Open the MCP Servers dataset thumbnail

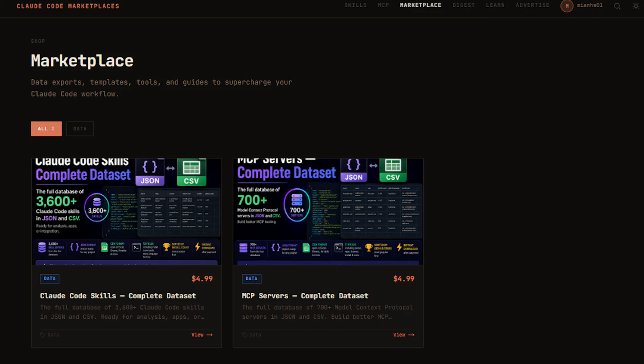(328, 212)
